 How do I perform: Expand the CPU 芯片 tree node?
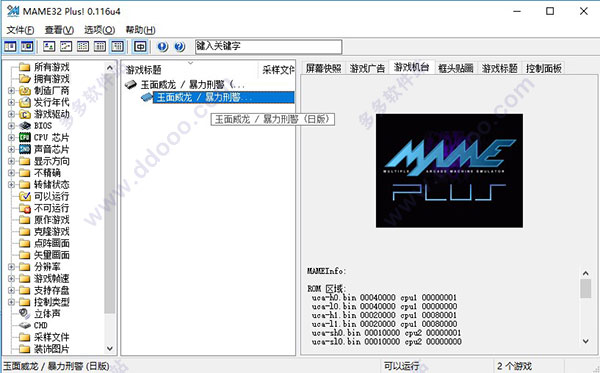11,138
